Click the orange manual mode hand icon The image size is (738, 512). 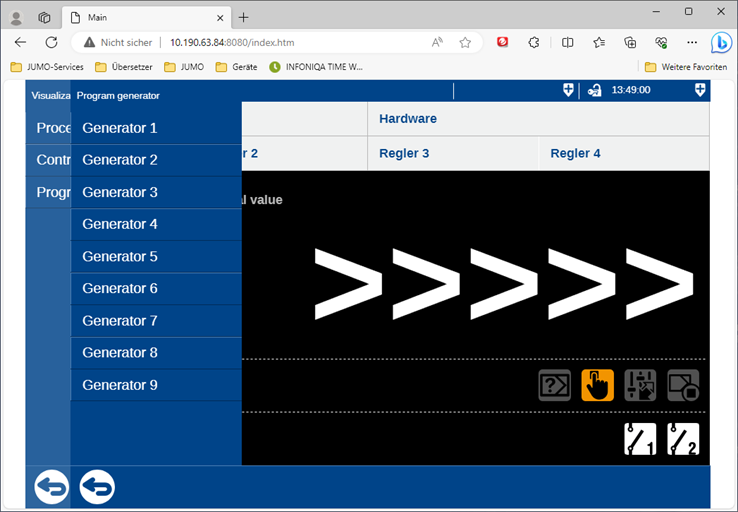click(x=597, y=385)
